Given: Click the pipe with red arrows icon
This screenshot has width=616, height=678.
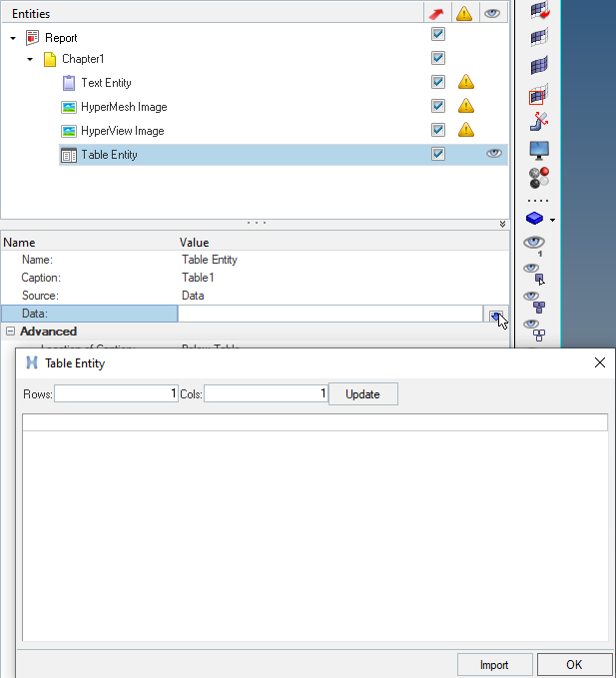Looking at the screenshot, I should [x=539, y=122].
